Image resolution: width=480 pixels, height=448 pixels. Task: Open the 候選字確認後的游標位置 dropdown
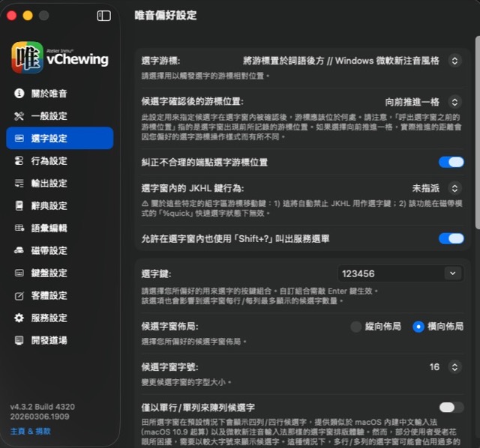tap(454, 102)
